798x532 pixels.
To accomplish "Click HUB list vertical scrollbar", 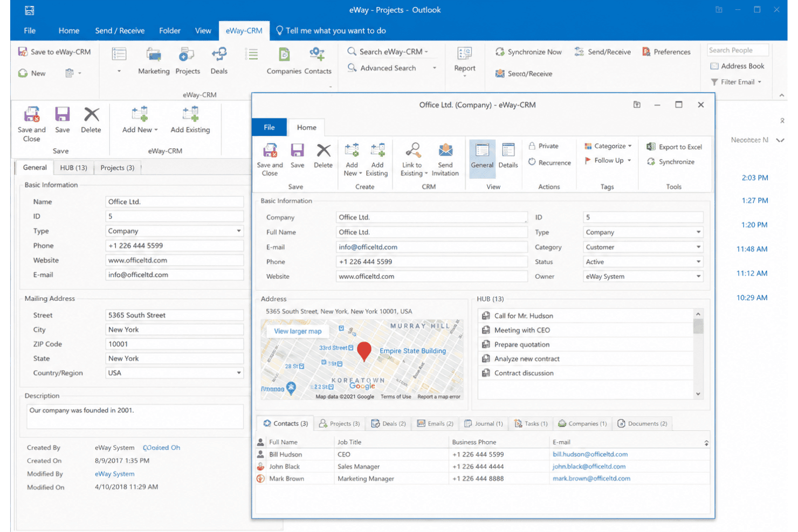I will click(698, 354).
